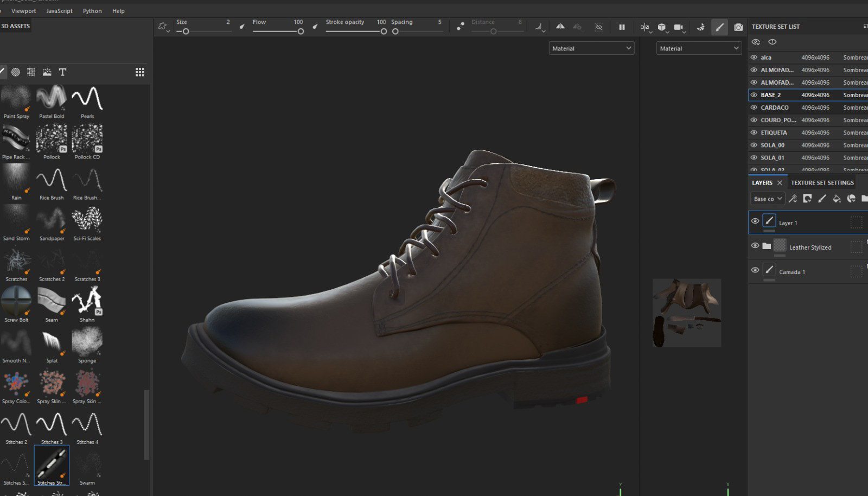Open the right viewport Material dropdown

(x=699, y=48)
